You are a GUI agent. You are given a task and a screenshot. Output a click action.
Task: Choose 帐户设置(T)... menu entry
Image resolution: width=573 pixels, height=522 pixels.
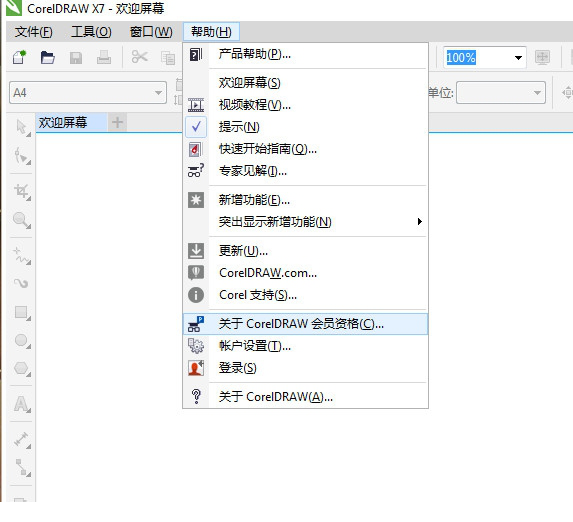[x=306, y=345]
